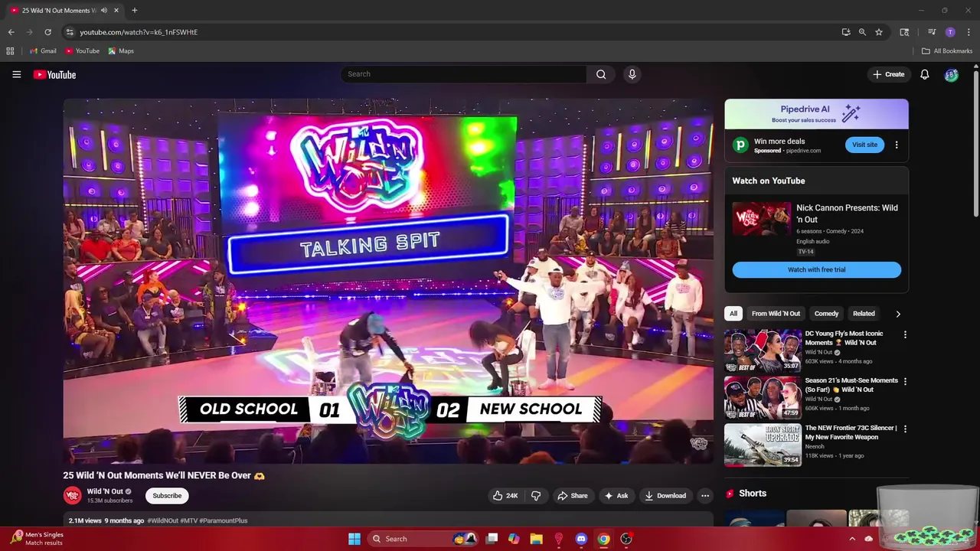Open DC Young Fly's Most Iconic Moments thumbnail
This screenshot has width=980, height=551.
[763, 350]
